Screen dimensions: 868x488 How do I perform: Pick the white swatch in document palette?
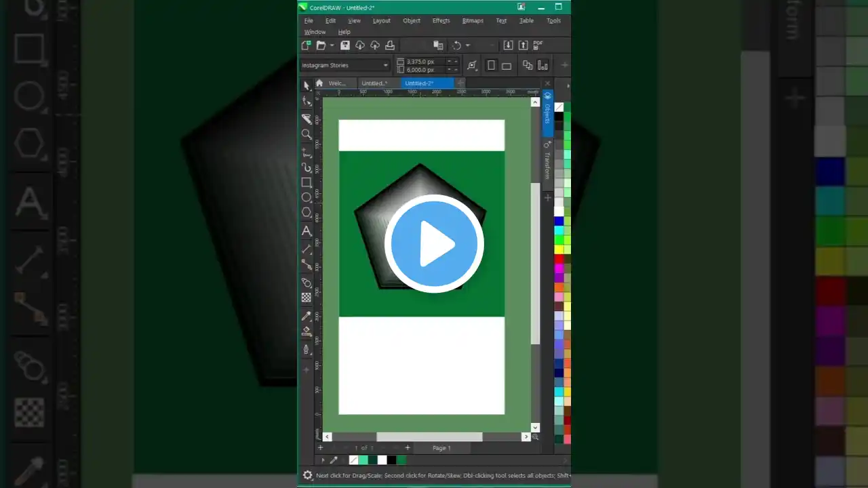tap(382, 460)
